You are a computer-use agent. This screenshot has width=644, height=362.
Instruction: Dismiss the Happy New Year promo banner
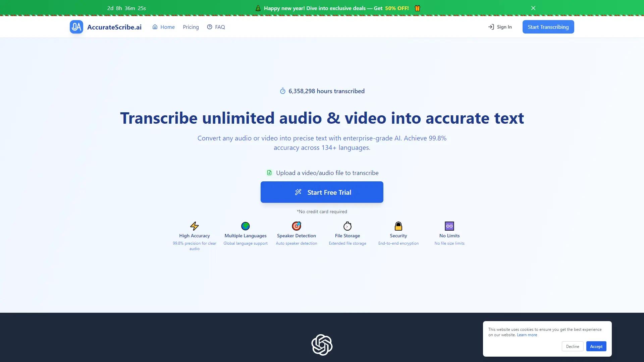coord(533,8)
